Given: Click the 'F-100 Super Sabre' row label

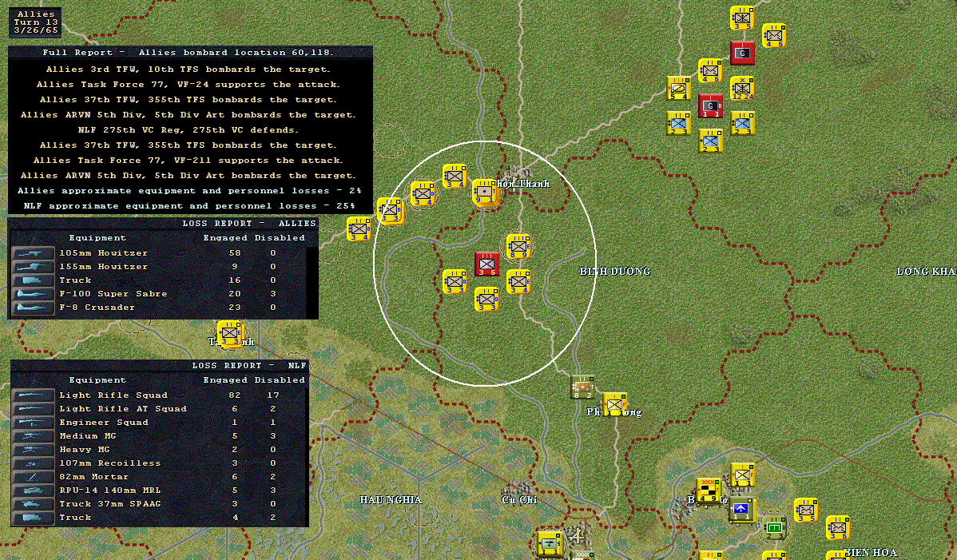Looking at the screenshot, I should pyautogui.click(x=113, y=293).
